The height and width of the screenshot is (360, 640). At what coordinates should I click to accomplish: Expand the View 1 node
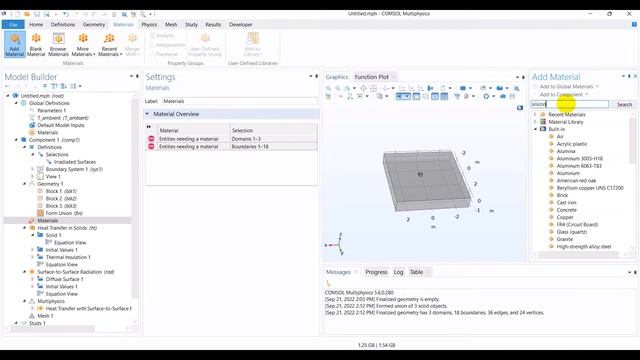(x=33, y=177)
